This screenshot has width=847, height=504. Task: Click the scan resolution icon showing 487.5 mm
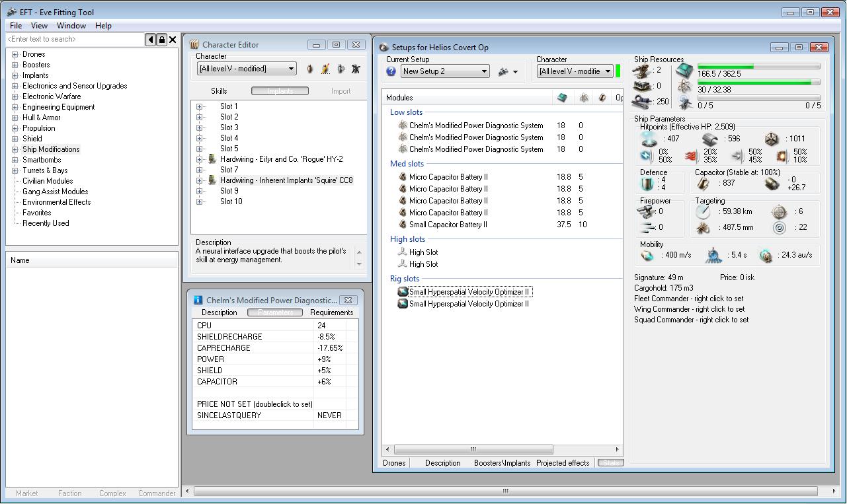pyautogui.click(x=703, y=227)
